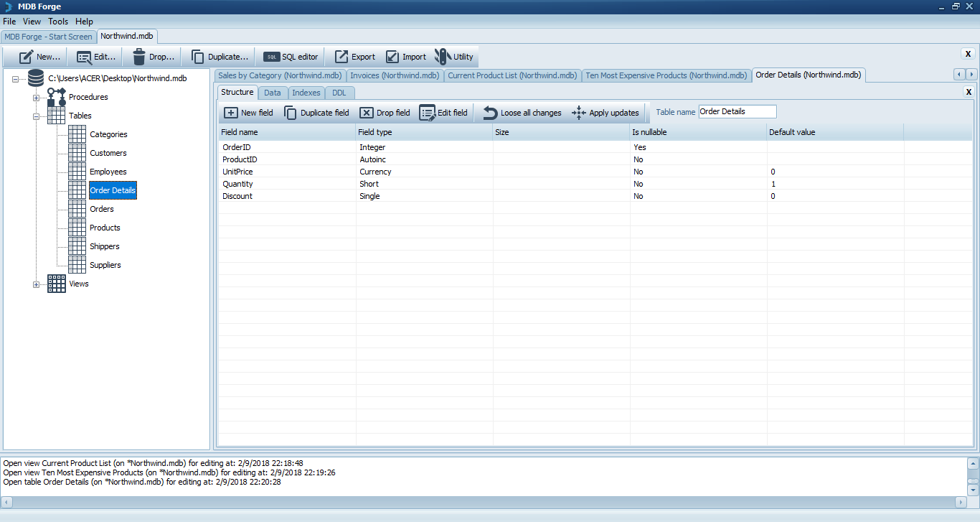Switch to MDB Forge - Start Screen tab
The width and height of the screenshot is (980, 522).
pos(48,37)
